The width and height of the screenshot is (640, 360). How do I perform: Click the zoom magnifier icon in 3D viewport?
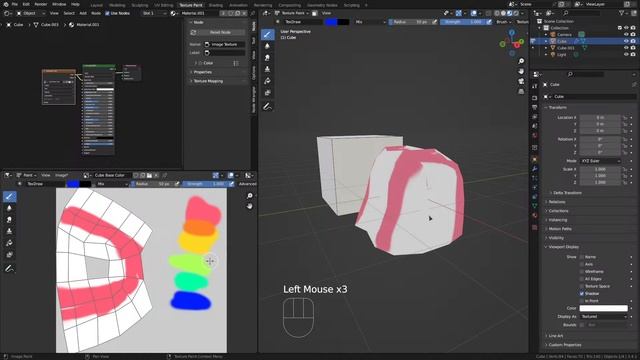pos(521,61)
